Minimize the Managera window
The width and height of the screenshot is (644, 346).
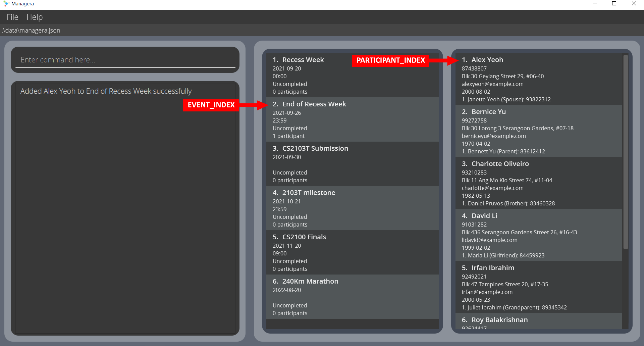pyautogui.click(x=595, y=4)
